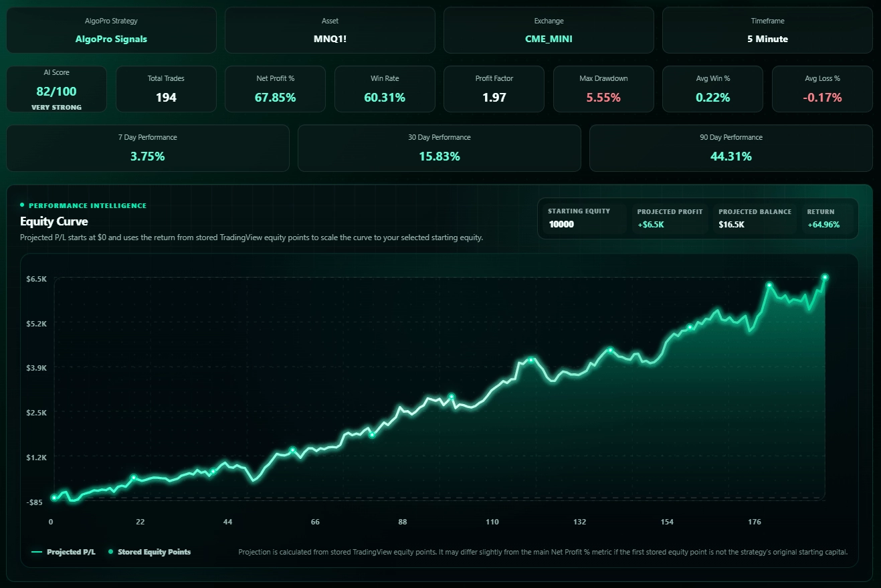Open the 7 Day Performance card

pos(148,148)
